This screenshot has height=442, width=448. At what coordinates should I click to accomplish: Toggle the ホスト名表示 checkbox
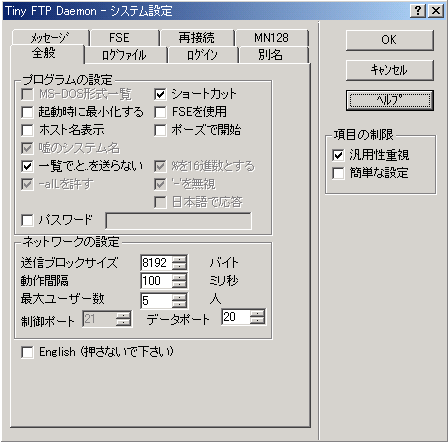click(x=27, y=130)
